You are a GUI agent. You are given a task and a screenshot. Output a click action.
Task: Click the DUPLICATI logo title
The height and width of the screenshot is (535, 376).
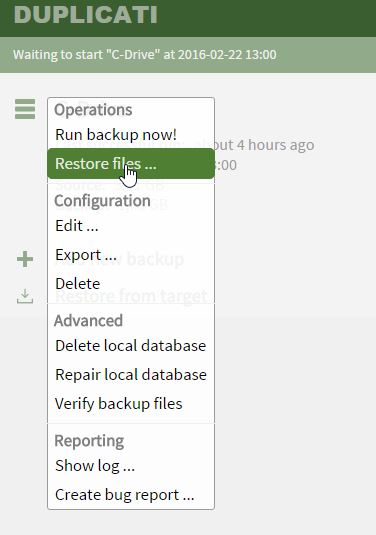tap(86, 15)
